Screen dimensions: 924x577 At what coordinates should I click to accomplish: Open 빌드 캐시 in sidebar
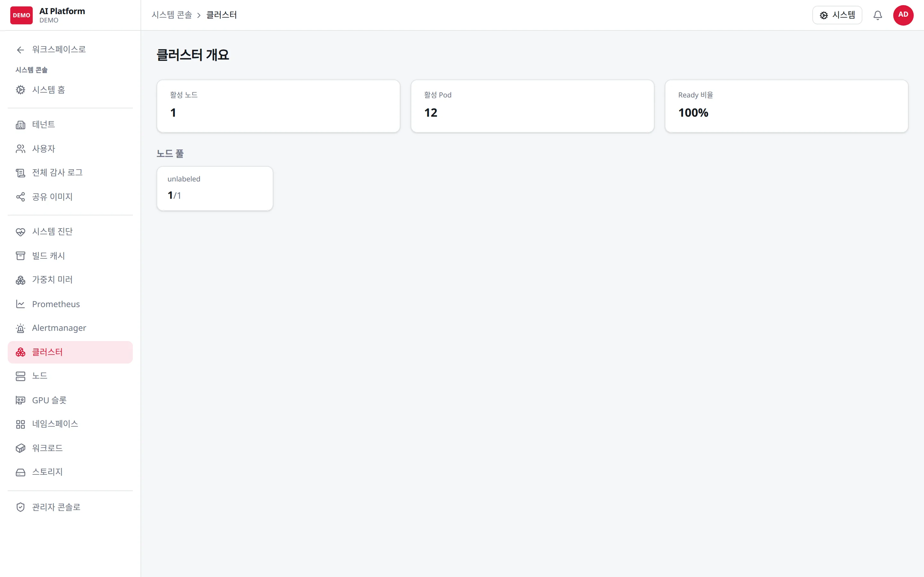coord(70,256)
